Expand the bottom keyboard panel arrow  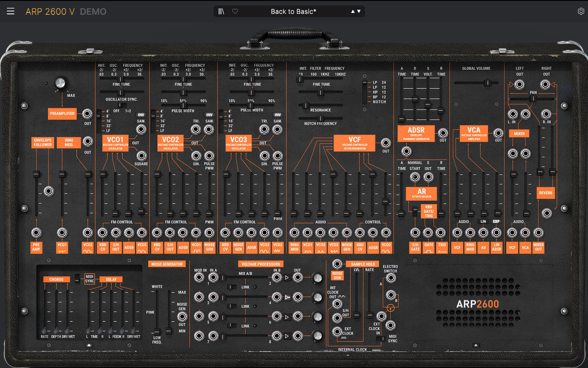click(475, 344)
